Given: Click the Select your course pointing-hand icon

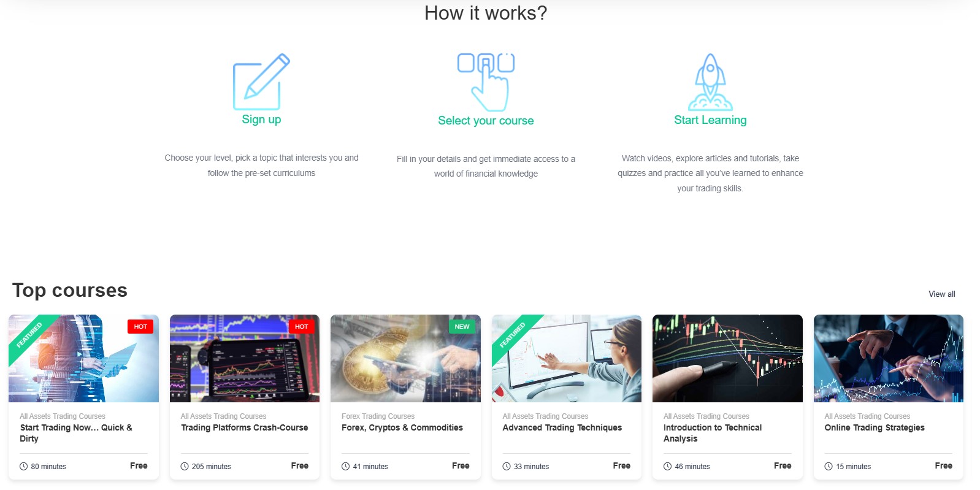Looking at the screenshot, I should tap(486, 82).
